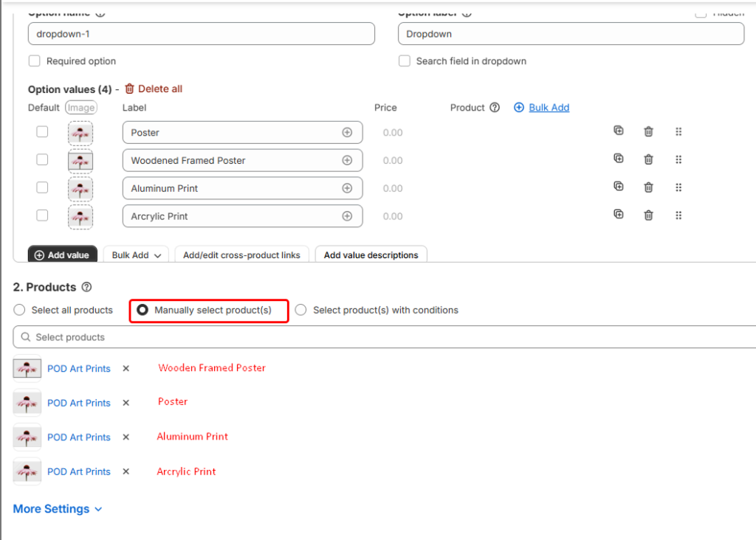Select product(s) with conditions radio button
756x540 pixels.
300,311
